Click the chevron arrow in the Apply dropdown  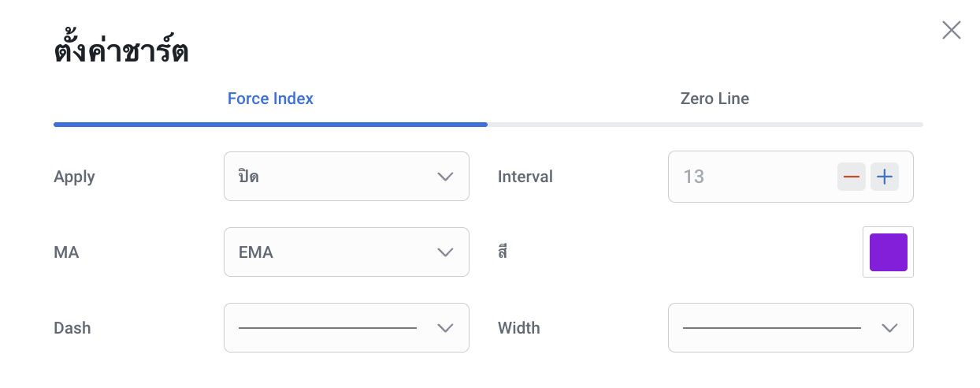445,177
